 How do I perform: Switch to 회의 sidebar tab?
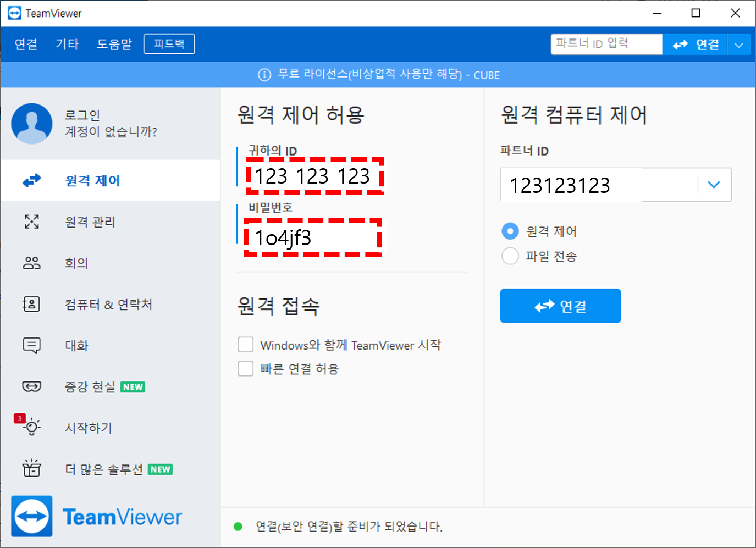[111, 263]
